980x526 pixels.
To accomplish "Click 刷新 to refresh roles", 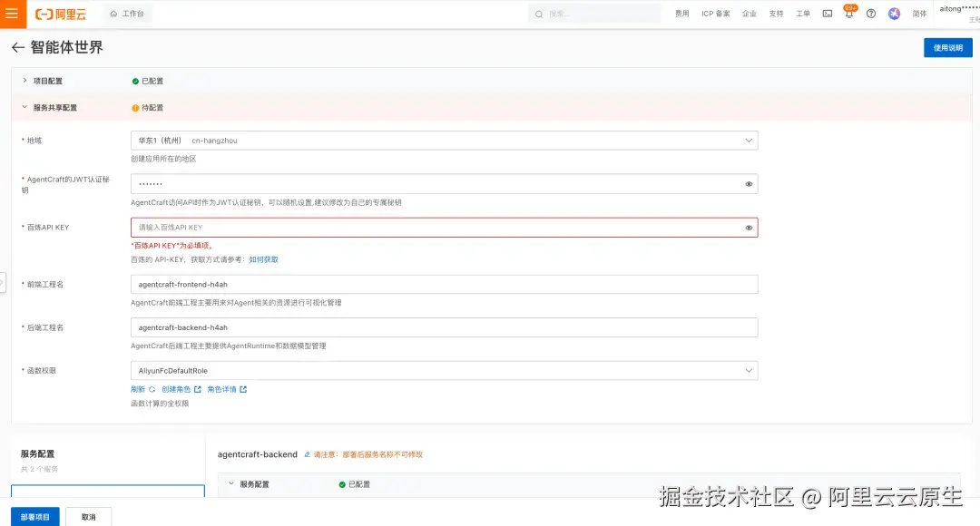I will [x=142, y=389].
